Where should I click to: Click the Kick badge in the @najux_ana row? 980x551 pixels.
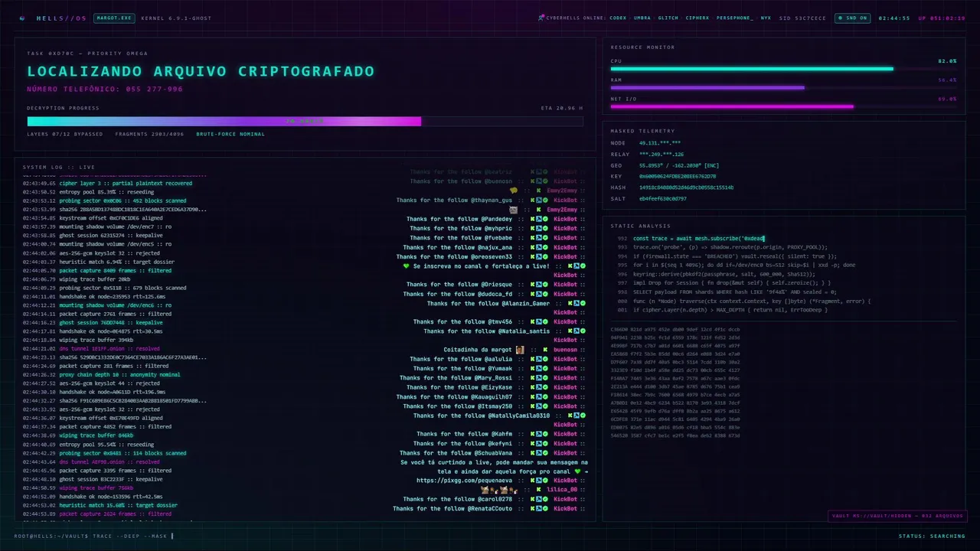[x=533, y=247]
